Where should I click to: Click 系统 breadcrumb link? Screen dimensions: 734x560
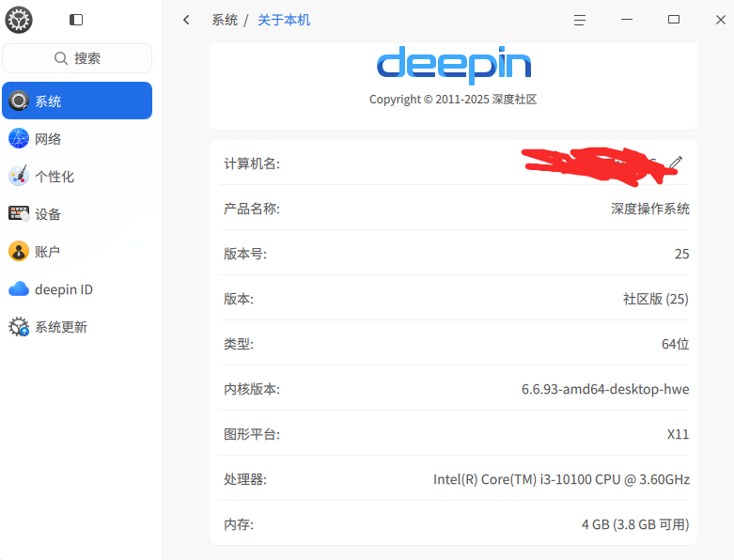tap(225, 20)
